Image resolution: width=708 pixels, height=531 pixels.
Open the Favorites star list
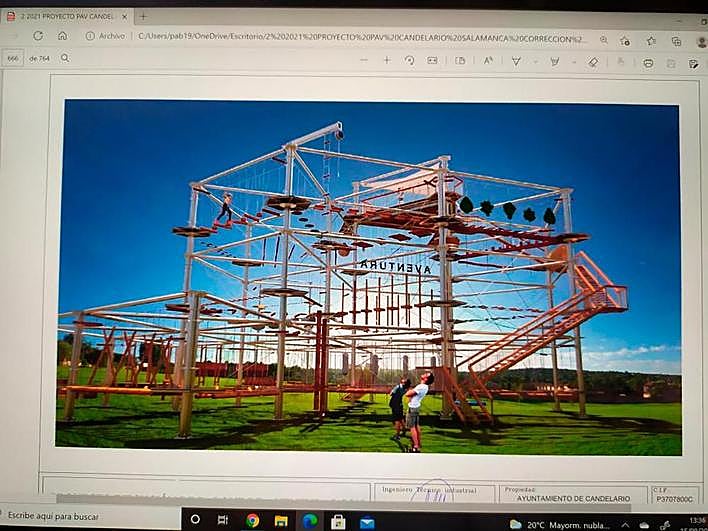click(x=651, y=41)
